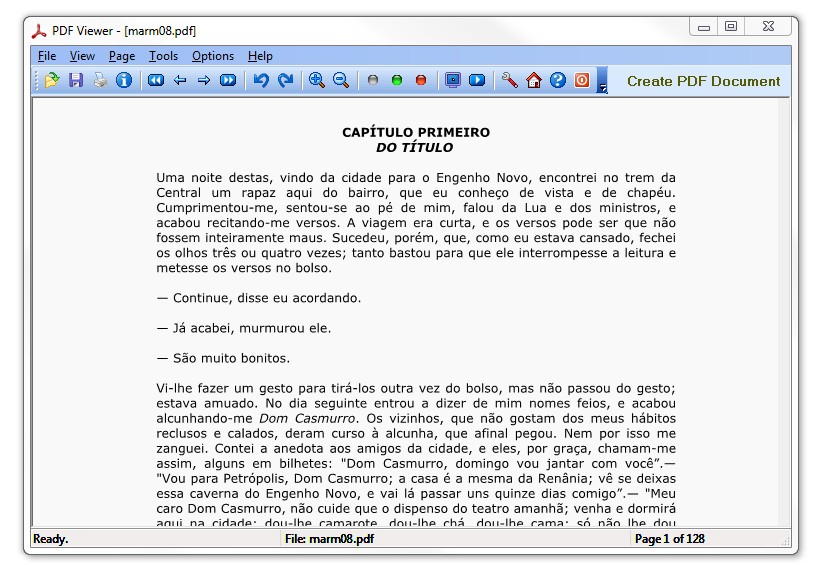Screen dimensions: 817x565
Task: Start the slideshow with the blue play icon
Action: 477,80
